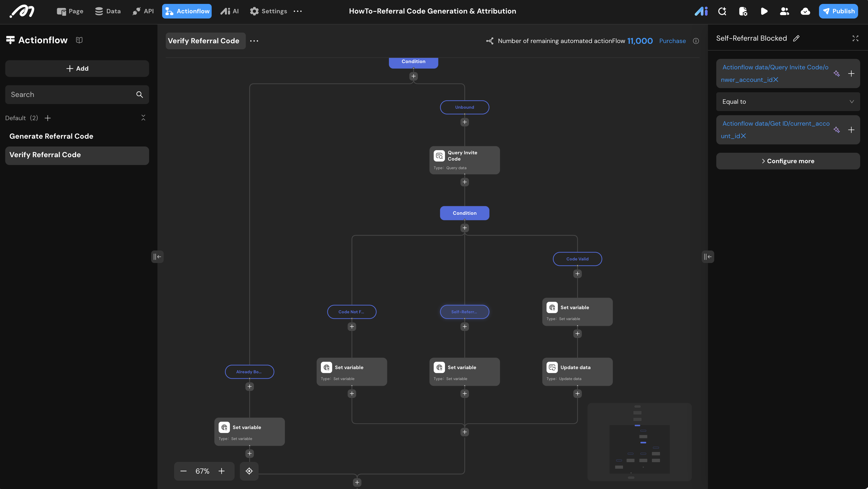The width and height of the screenshot is (868, 489).
Task: Click the pencil icon beside Self-Referral Blocked
Action: pyautogui.click(x=796, y=38)
